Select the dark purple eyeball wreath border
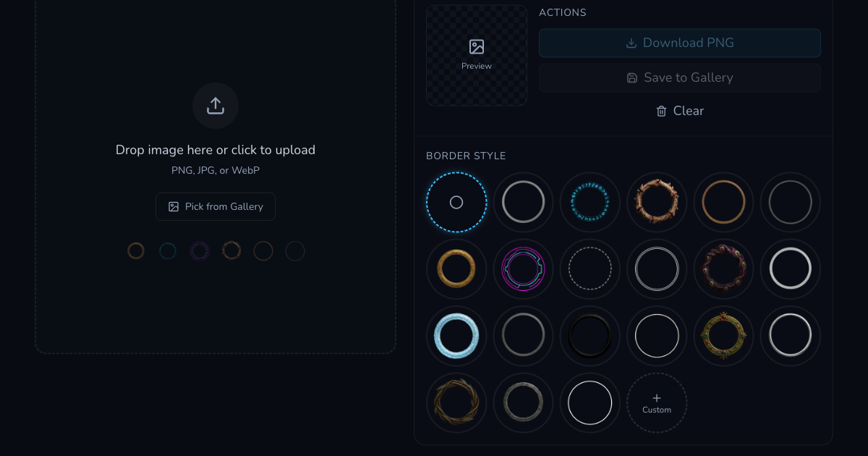Viewport: 868px width, 456px height. tap(723, 269)
